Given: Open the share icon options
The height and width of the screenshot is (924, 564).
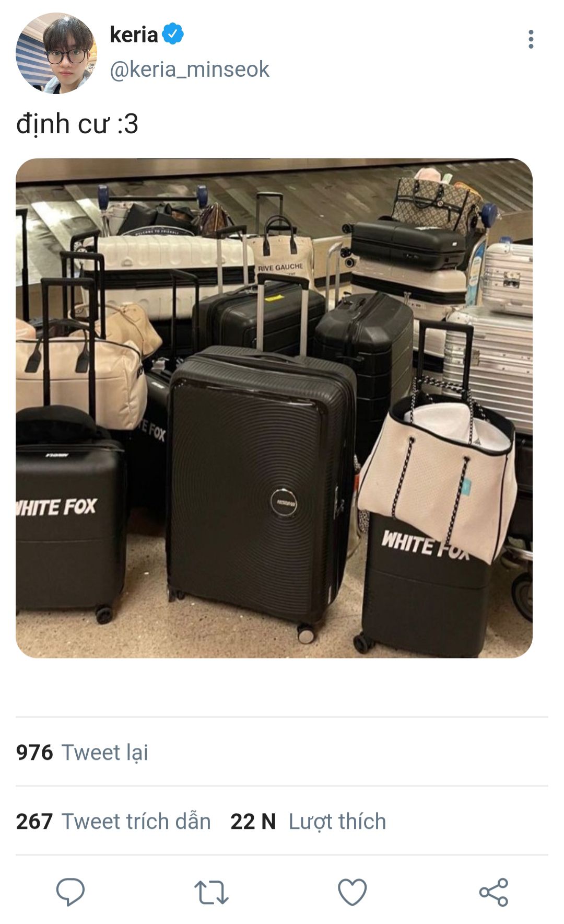Looking at the screenshot, I should click(494, 892).
